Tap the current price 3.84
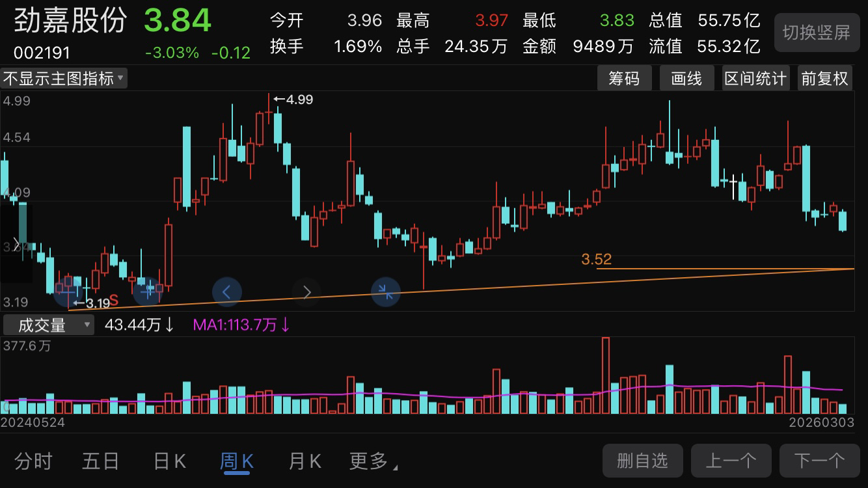Image resolution: width=868 pixels, height=488 pixels. click(x=178, y=21)
